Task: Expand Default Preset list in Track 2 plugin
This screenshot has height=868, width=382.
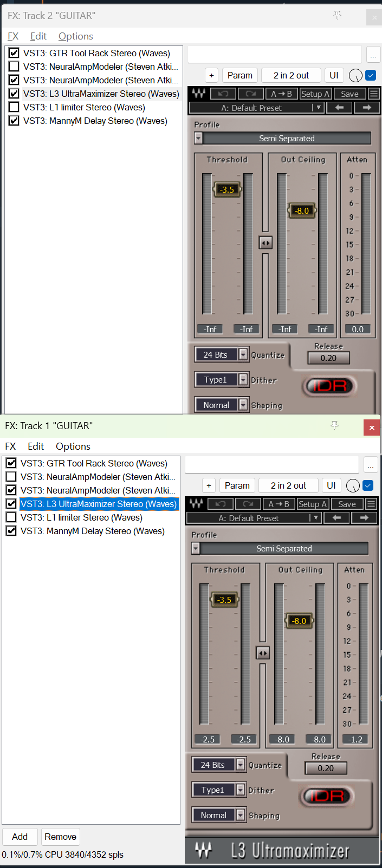Action: [x=319, y=108]
